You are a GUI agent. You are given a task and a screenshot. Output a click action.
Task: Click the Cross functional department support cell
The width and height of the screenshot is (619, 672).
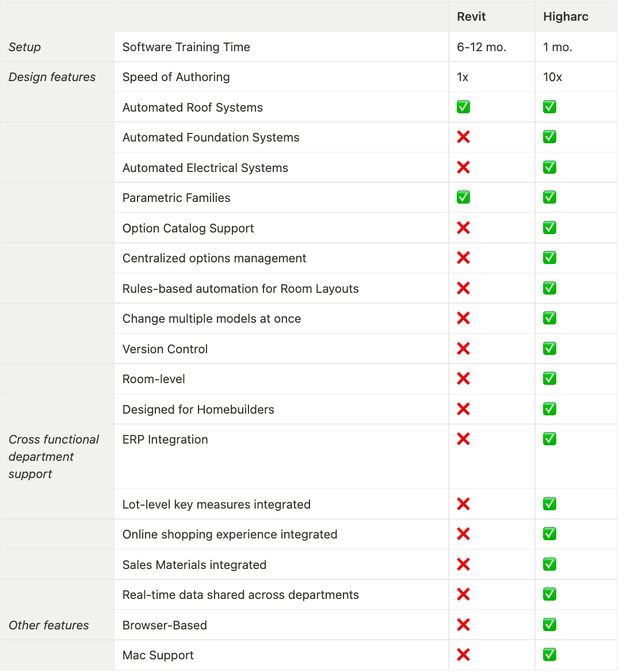point(54,456)
